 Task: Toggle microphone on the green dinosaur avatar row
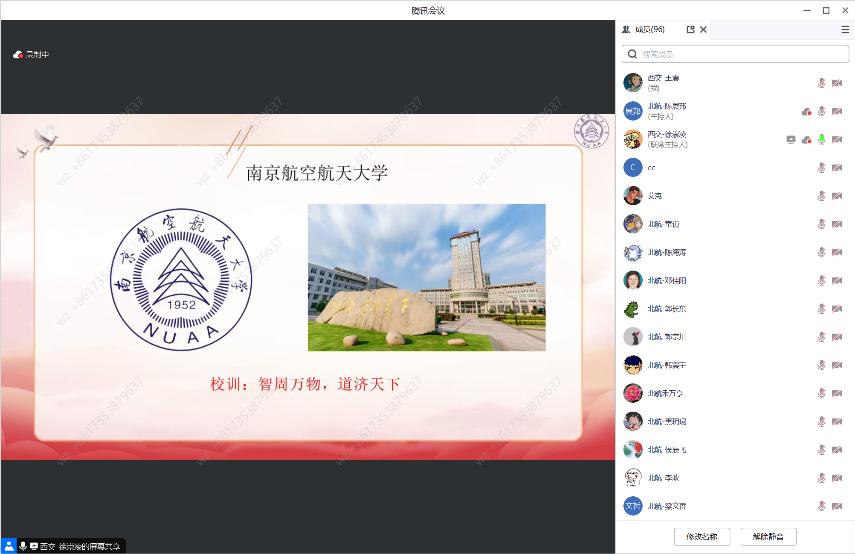[x=821, y=309]
